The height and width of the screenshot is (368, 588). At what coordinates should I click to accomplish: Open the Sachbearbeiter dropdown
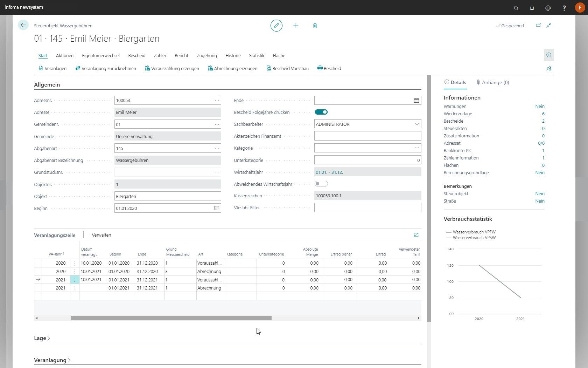(x=416, y=124)
